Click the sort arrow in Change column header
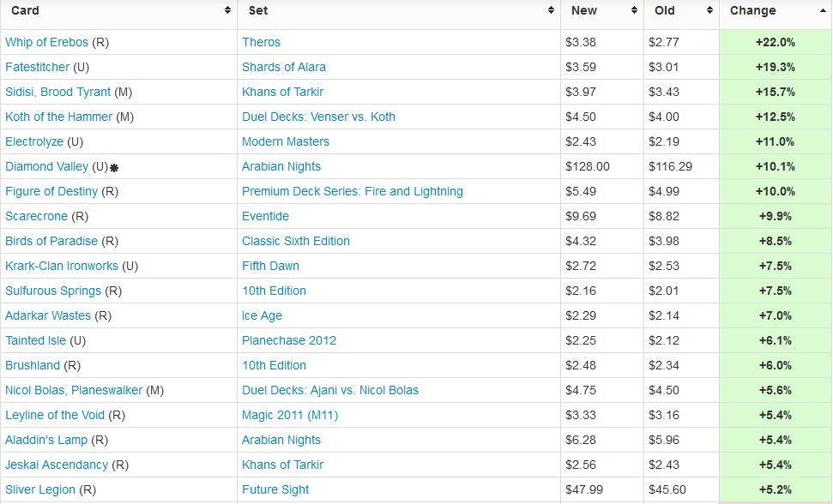 point(822,11)
